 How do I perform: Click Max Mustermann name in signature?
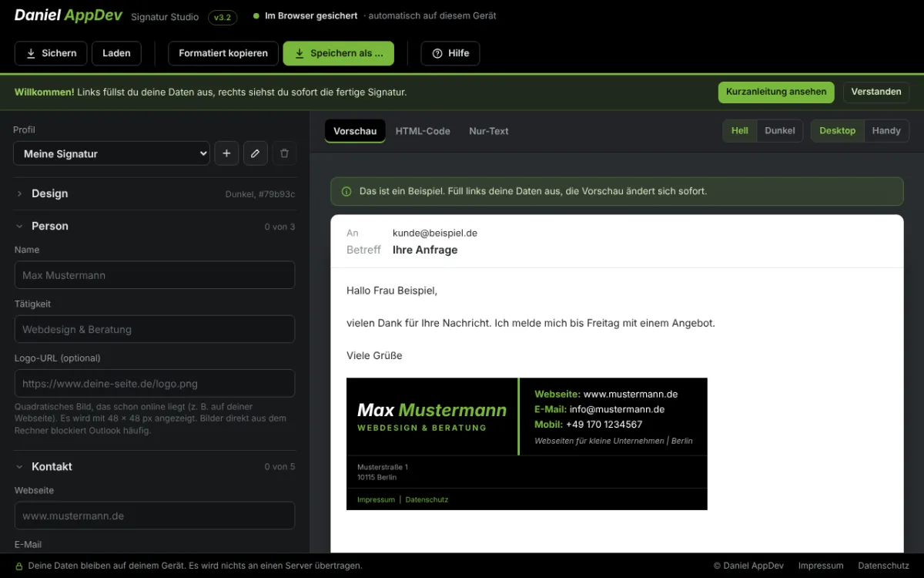[432, 410]
